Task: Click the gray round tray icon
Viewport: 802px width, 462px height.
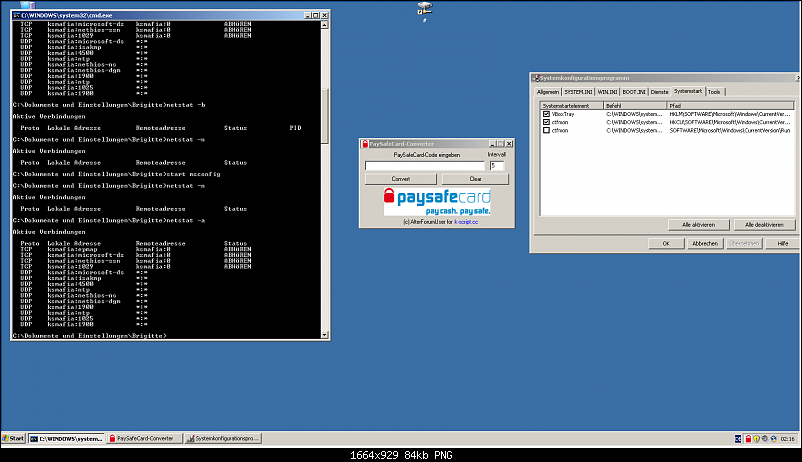Action: coord(765,439)
